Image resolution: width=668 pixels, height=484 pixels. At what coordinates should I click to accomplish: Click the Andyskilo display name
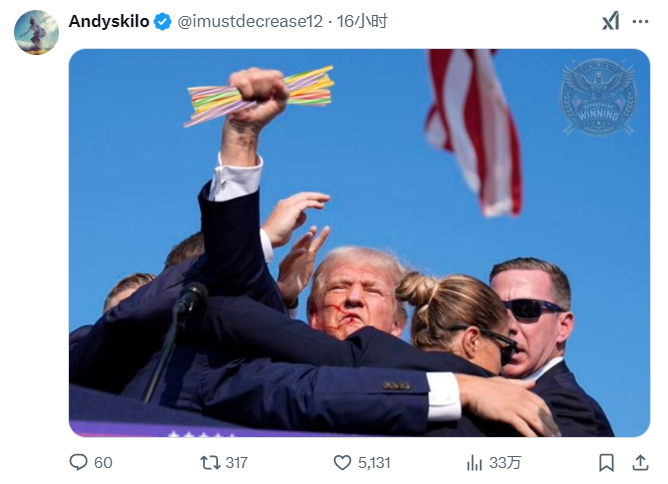pos(109,21)
